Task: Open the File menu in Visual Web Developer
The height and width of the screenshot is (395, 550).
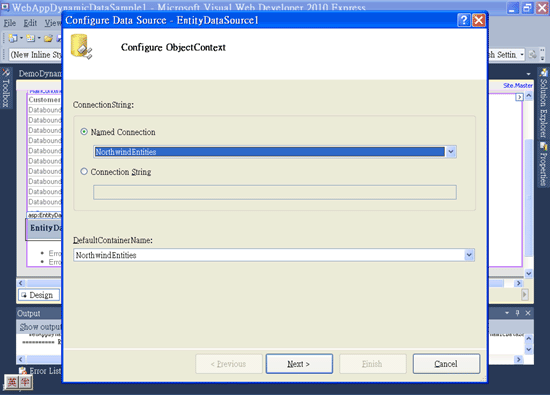Action: (9, 23)
